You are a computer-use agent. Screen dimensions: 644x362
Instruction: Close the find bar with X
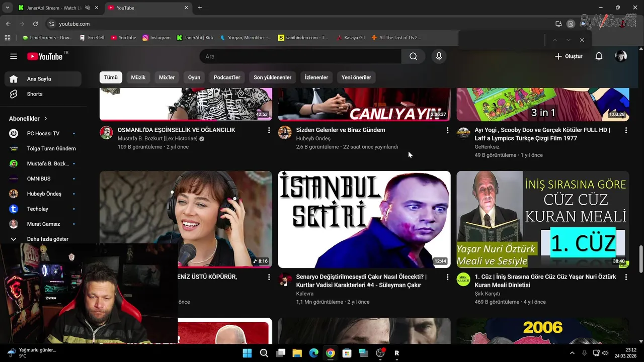pos(582,40)
